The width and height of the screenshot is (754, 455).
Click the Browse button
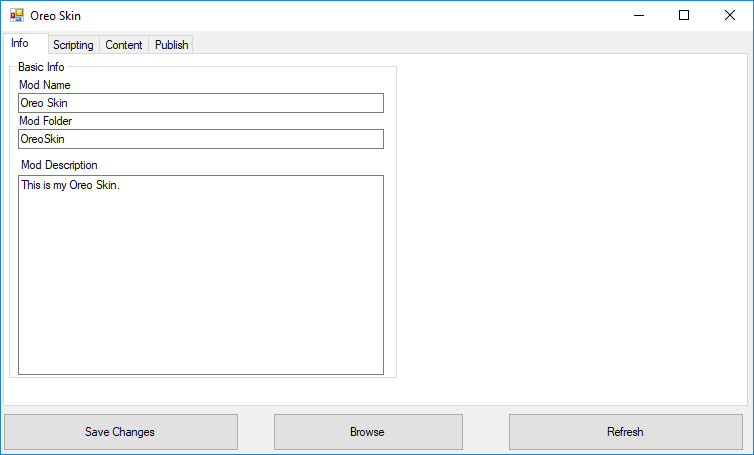point(367,432)
